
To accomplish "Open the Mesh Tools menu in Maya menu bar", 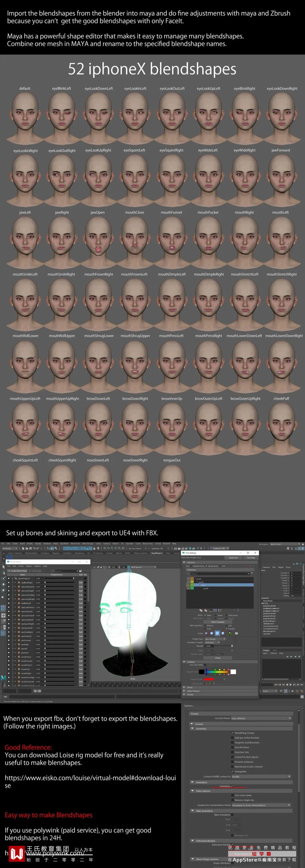I will pyautogui.click(x=75, y=544).
